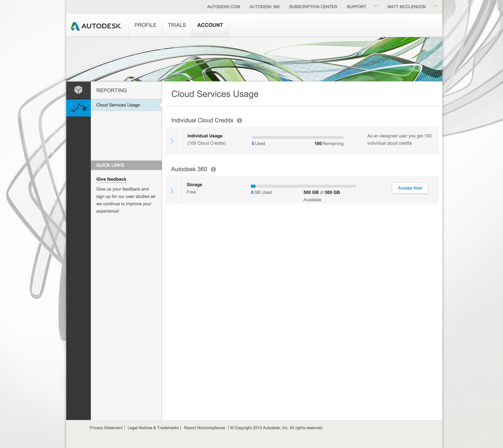Open Legal Notices & Trademarks link
This screenshot has height=448, width=503.
coord(153,428)
